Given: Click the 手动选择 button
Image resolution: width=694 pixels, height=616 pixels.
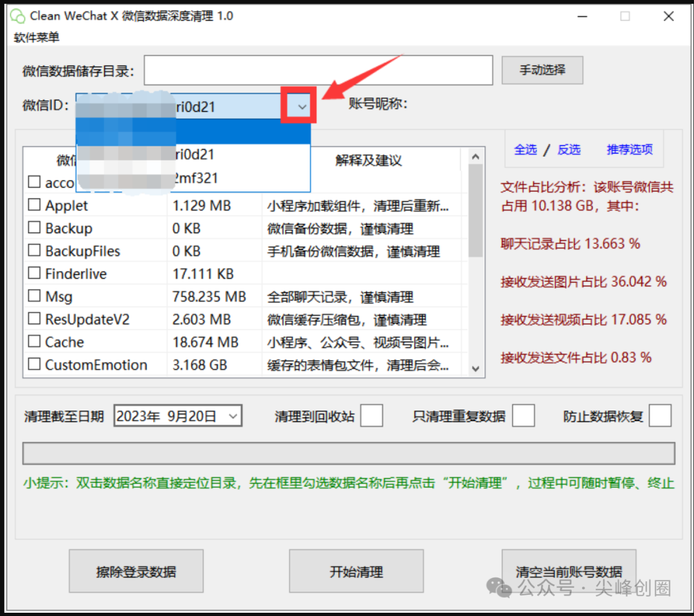Looking at the screenshot, I should (x=542, y=70).
